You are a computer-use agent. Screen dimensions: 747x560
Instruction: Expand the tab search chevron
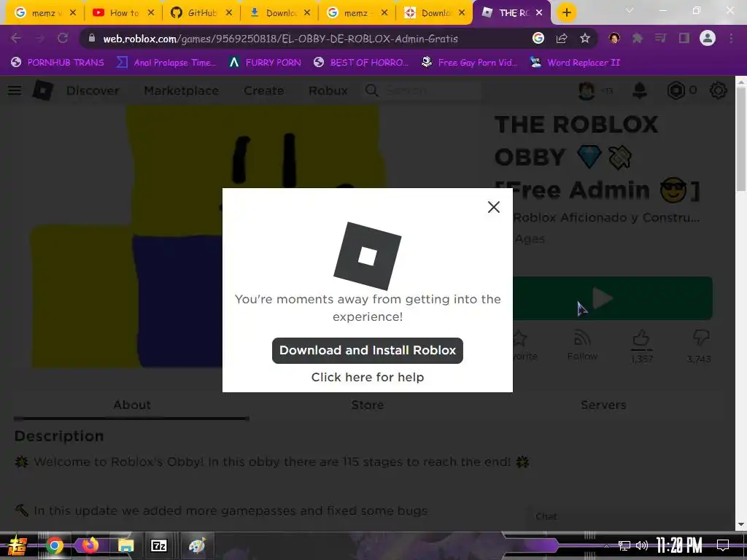pyautogui.click(x=630, y=10)
